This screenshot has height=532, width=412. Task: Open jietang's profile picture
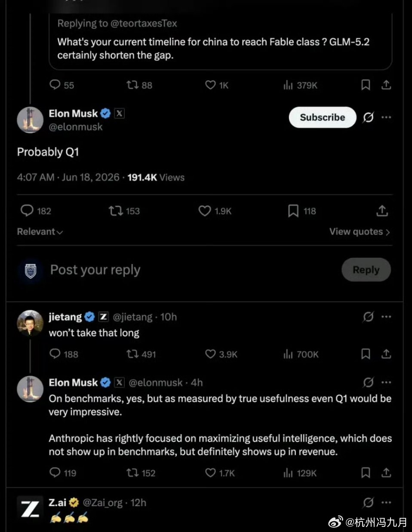(x=30, y=323)
